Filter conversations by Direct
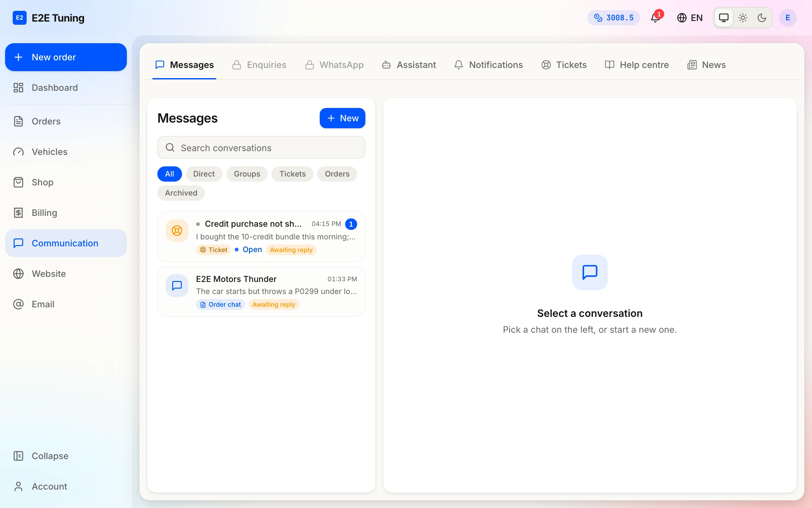 (204, 174)
